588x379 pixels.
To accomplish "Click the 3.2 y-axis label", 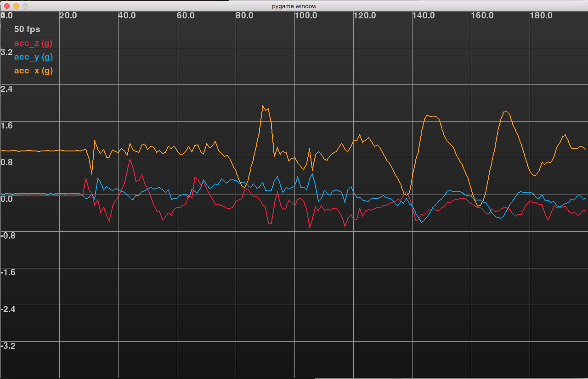I will pos(7,52).
